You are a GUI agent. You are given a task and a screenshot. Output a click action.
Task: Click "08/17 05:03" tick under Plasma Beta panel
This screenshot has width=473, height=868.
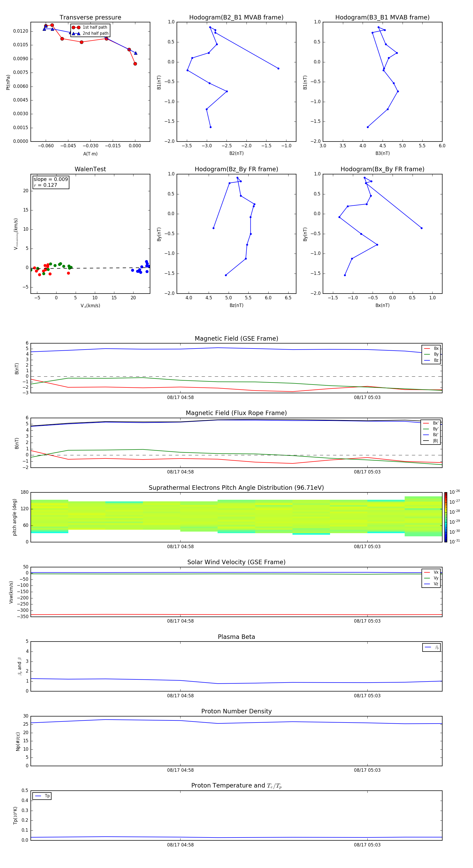pos(367,695)
